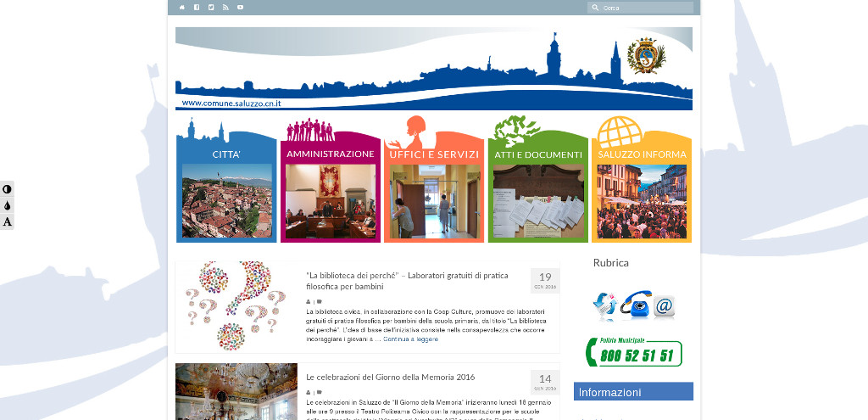Open the RSS feed icon

225,7
